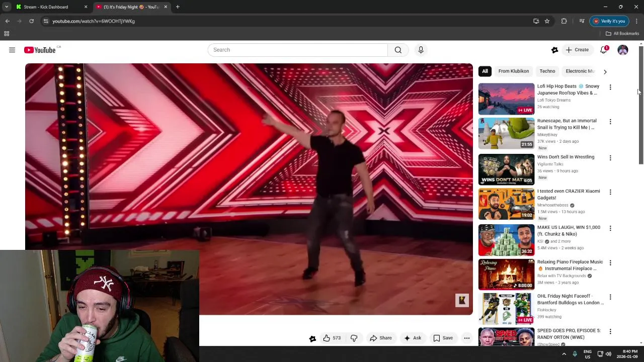The height and width of the screenshot is (362, 644).
Task: Open SPEED GOES PRO EPISODE 5 video
Action: point(569,334)
